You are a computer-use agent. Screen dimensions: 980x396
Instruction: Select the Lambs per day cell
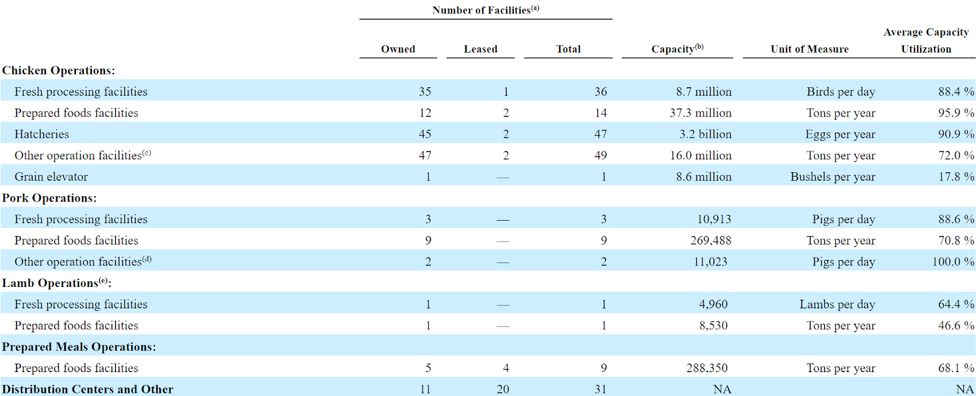pyautogui.click(x=837, y=304)
